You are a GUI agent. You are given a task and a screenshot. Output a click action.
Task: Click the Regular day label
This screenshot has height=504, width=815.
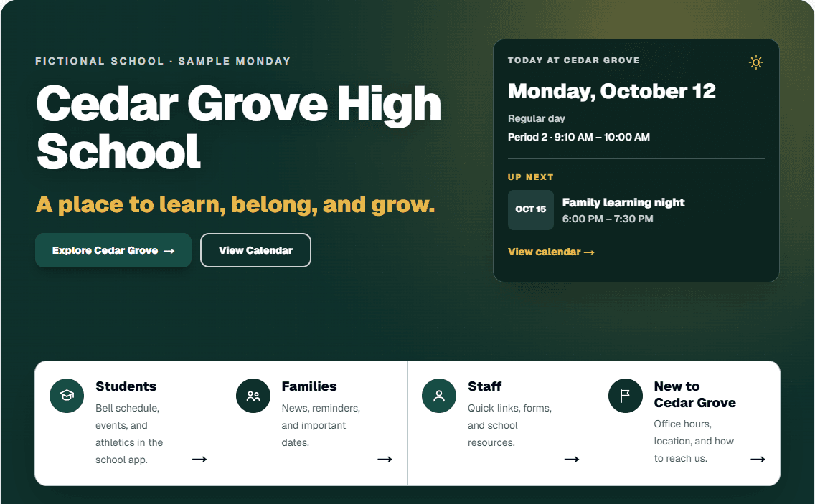pos(537,118)
